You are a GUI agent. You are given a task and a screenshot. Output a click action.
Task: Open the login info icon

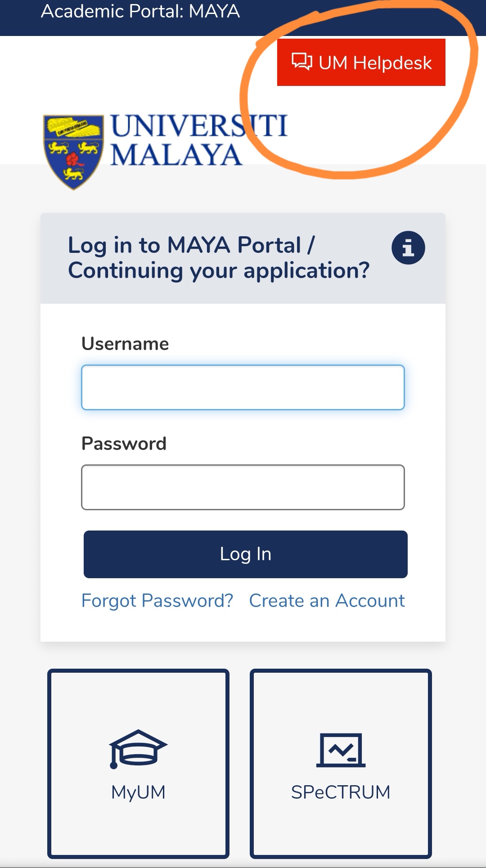tap(408, 247)
